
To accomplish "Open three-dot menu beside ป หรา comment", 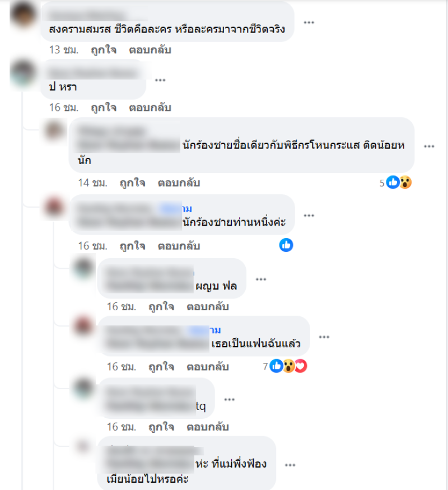I will pyautogui.click(x=160, y=80).
